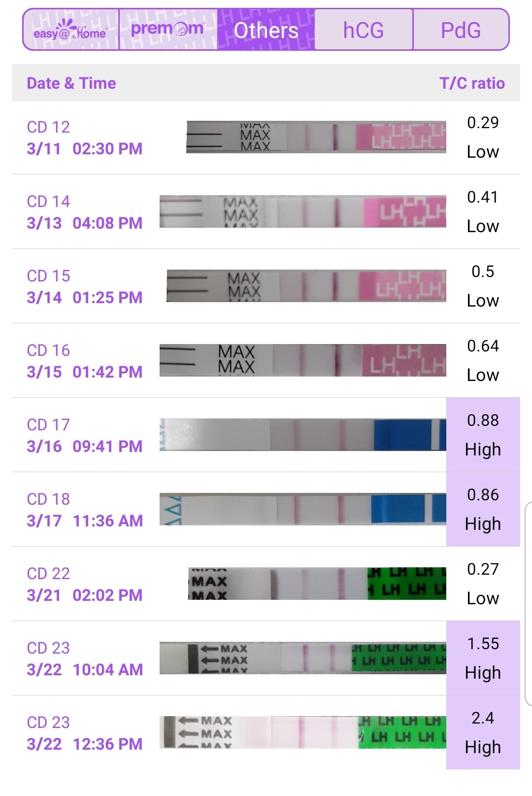View the 3/22 10:04 AM strip photo
532x796 pixels.
(303, 658)
